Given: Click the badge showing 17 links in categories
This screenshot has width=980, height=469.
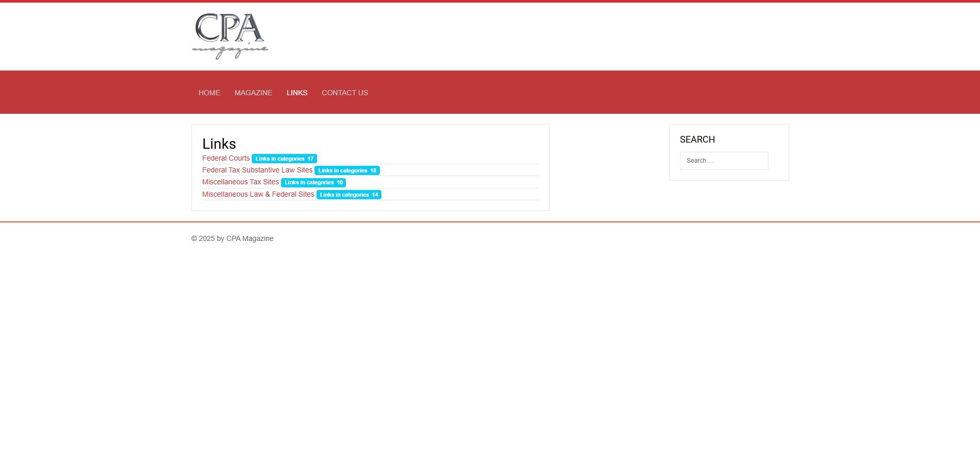Looking at the screenshot, I should [284, 159].
